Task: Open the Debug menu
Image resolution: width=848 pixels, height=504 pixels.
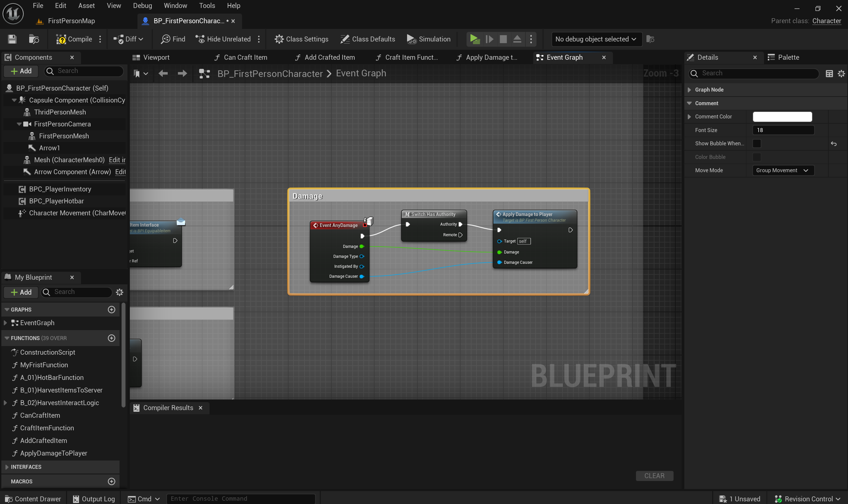Action: [142, 5]
